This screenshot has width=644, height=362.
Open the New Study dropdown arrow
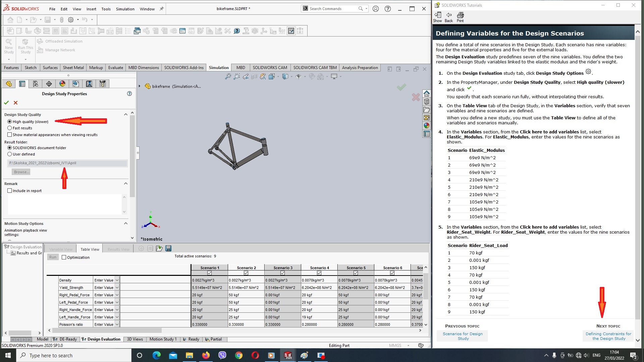[9, 59]
